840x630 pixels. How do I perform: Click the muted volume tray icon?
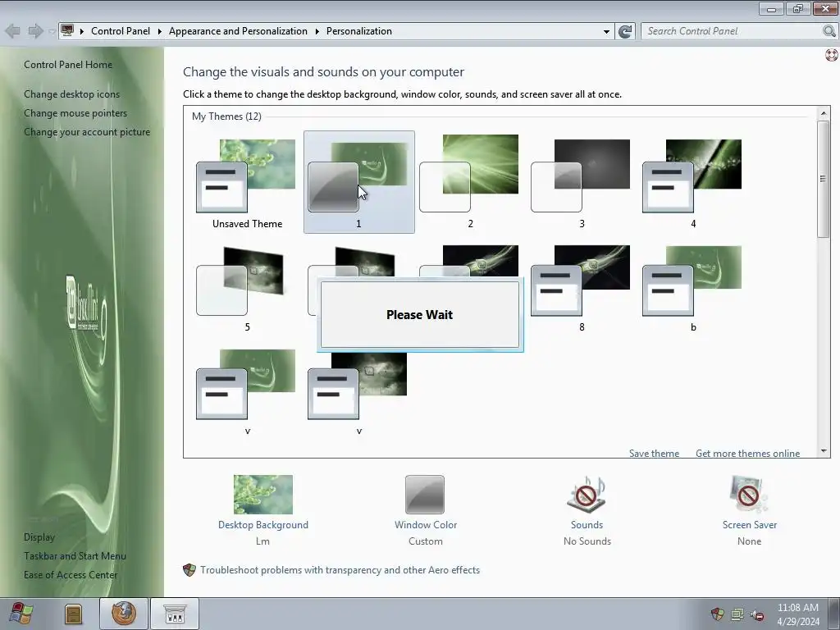point(757,615)
